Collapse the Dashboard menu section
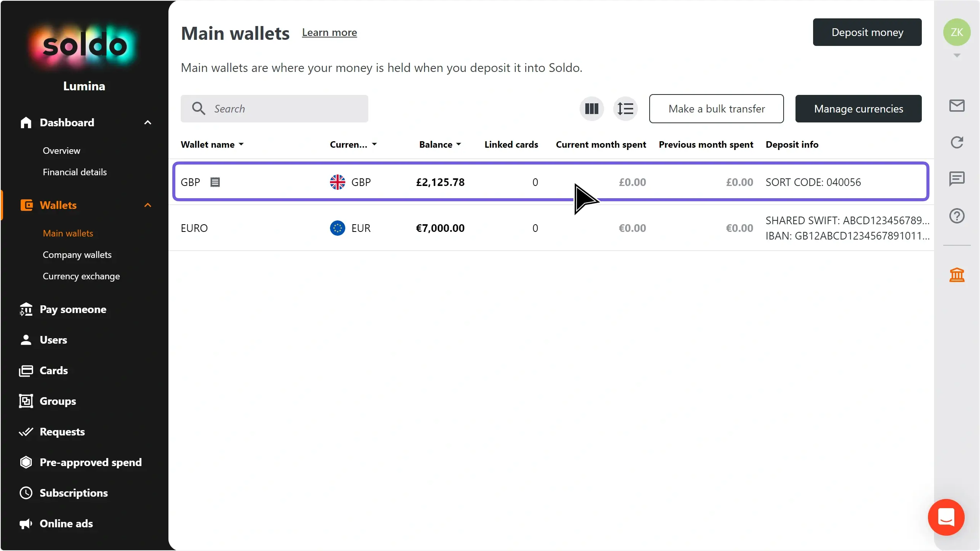The height and width of the screenshot is (551, 980). 148,122
